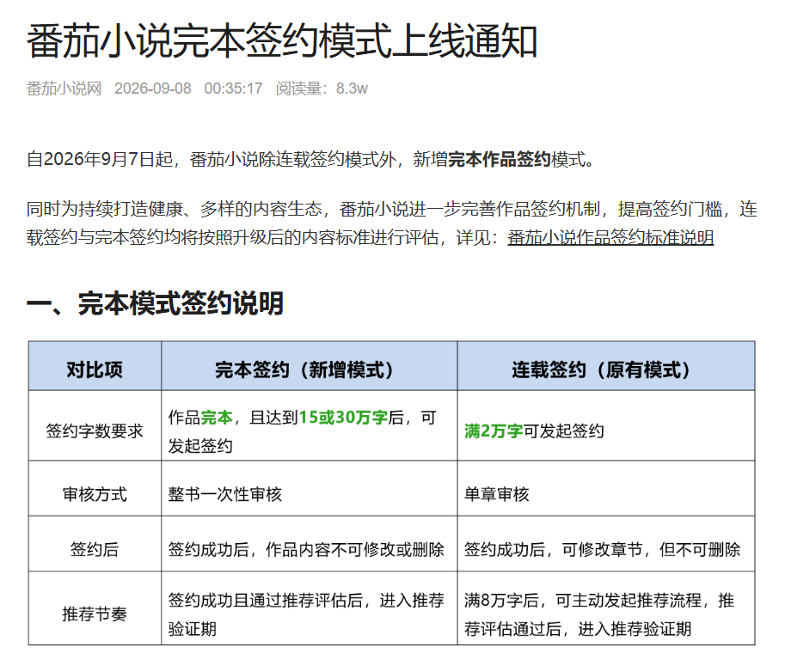
Task: Click the row label 签约后
Action: [x=95, y=549]
